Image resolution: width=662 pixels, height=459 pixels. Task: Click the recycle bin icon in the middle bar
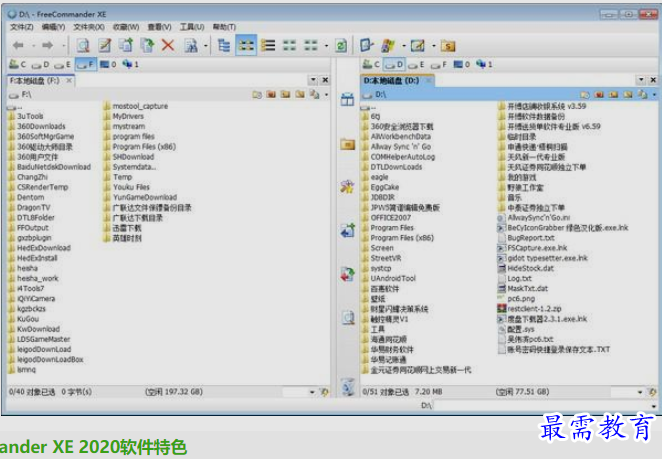[348, 386]
